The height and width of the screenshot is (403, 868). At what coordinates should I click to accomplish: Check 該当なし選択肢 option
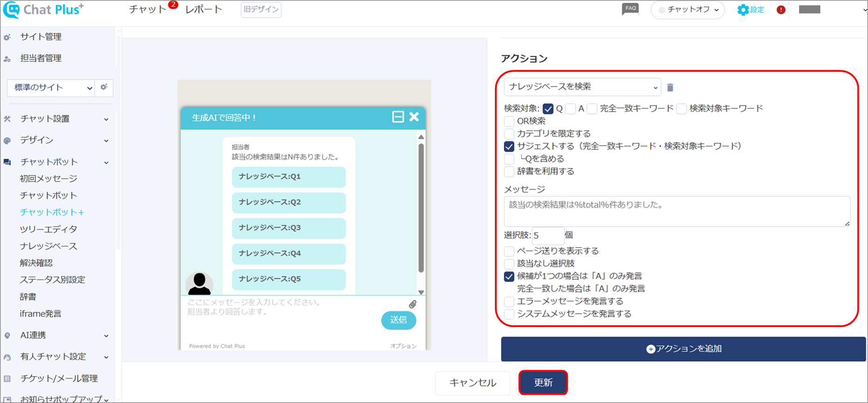coord(509,264)
